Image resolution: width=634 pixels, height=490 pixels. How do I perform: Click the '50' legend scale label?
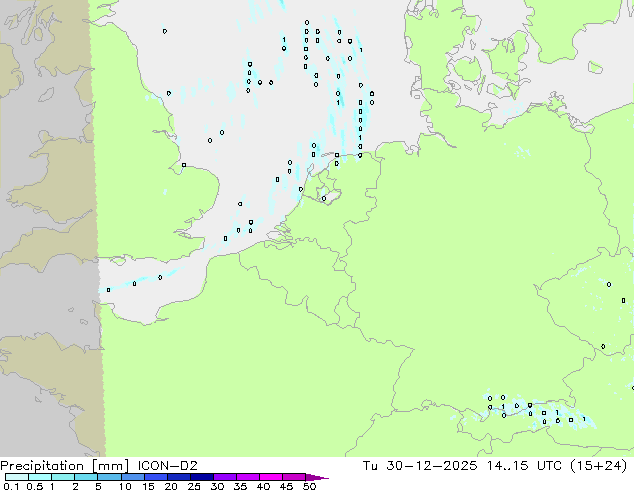309,486
